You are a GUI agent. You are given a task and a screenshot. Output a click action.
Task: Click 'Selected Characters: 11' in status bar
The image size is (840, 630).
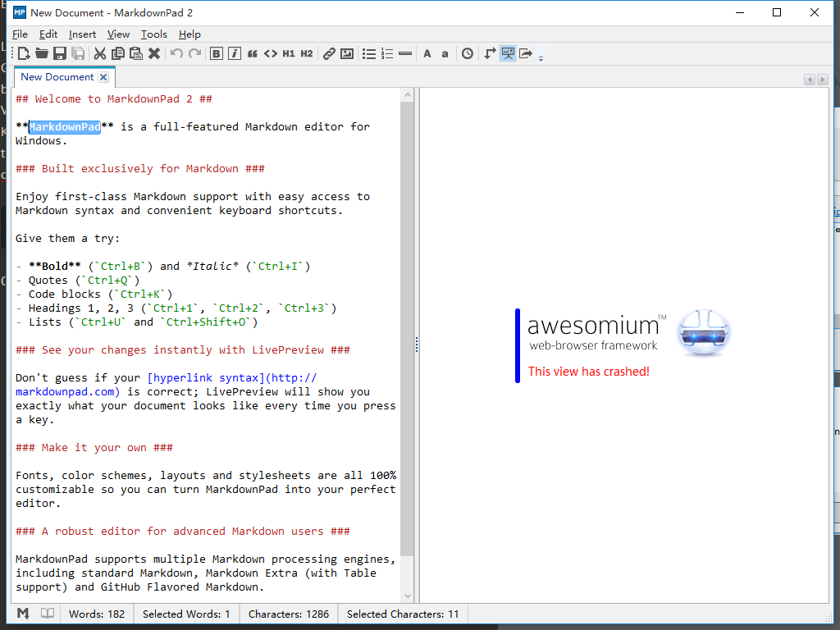click(x=403, y=614)
